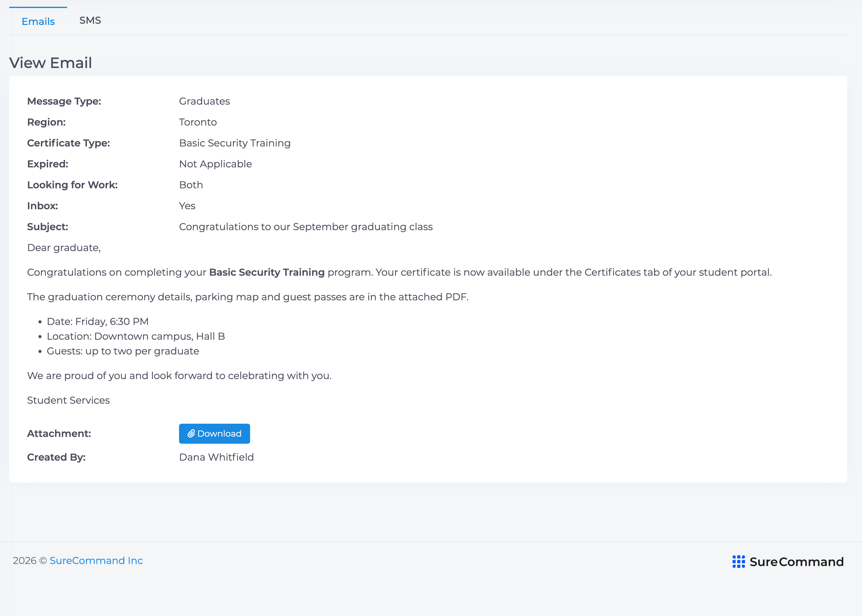Click the '2026 ©' copyright text

30,561
